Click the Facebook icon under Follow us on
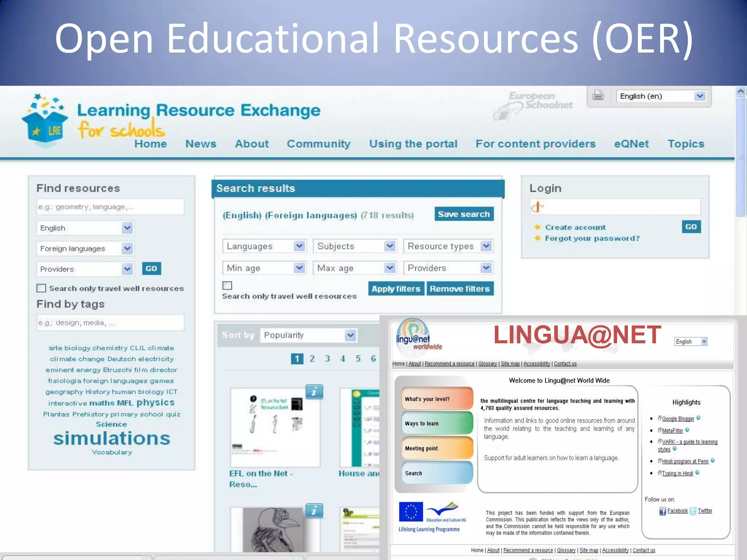The height and width of the screenshot is (560, 747). (x=662, y=511)
